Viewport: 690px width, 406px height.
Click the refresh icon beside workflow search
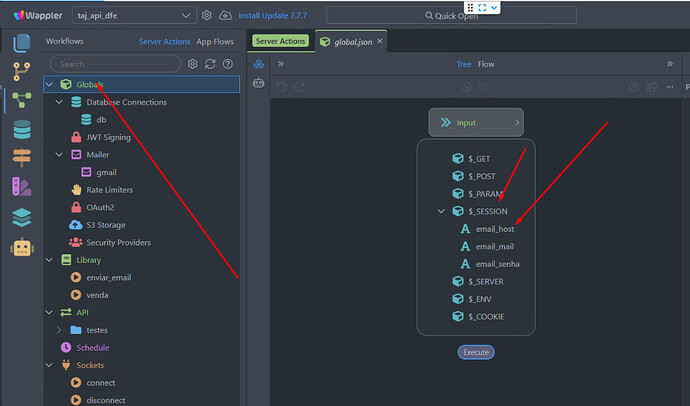tap(210, 64)
